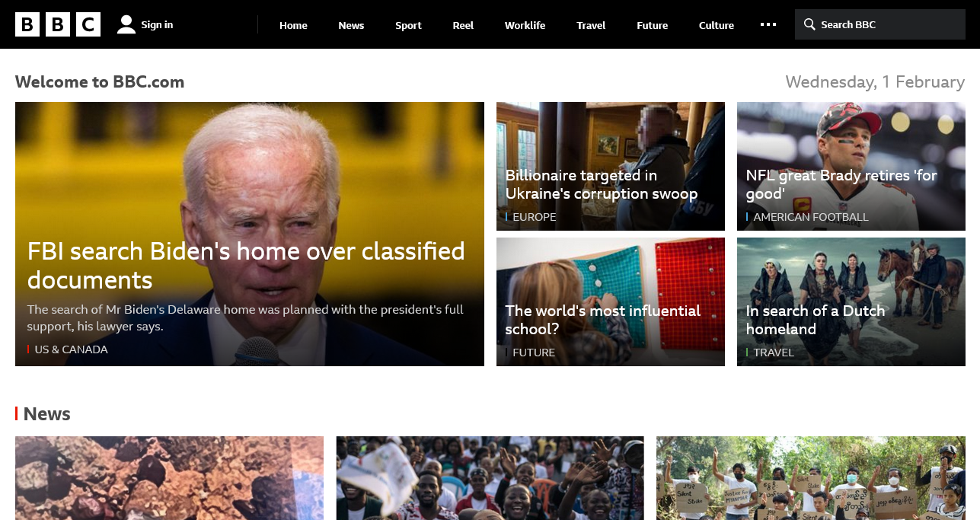Open the News menu item

[x=351, y=25]
